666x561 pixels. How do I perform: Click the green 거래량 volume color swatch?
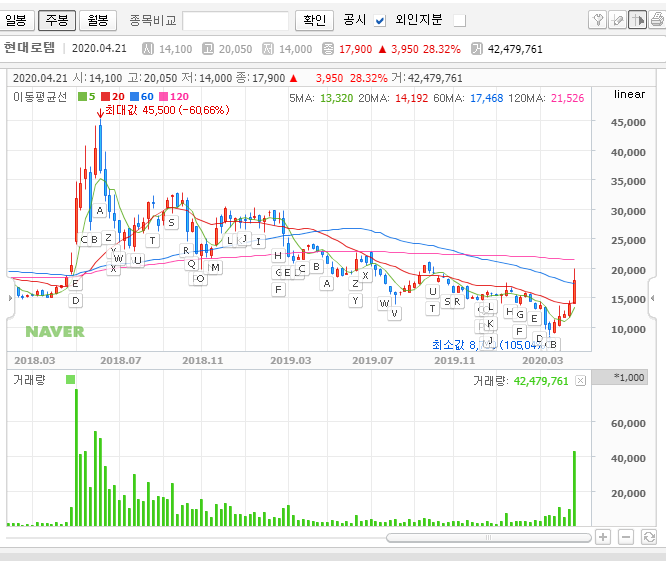pos(71,379)
